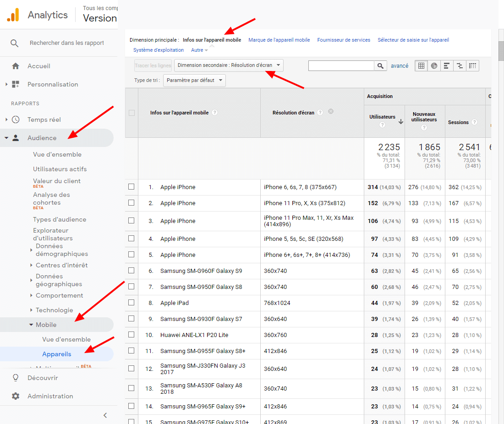Screen dimensions: 504x424
Task: Click the Rechercher dans les rapports field
Action: 67,43
